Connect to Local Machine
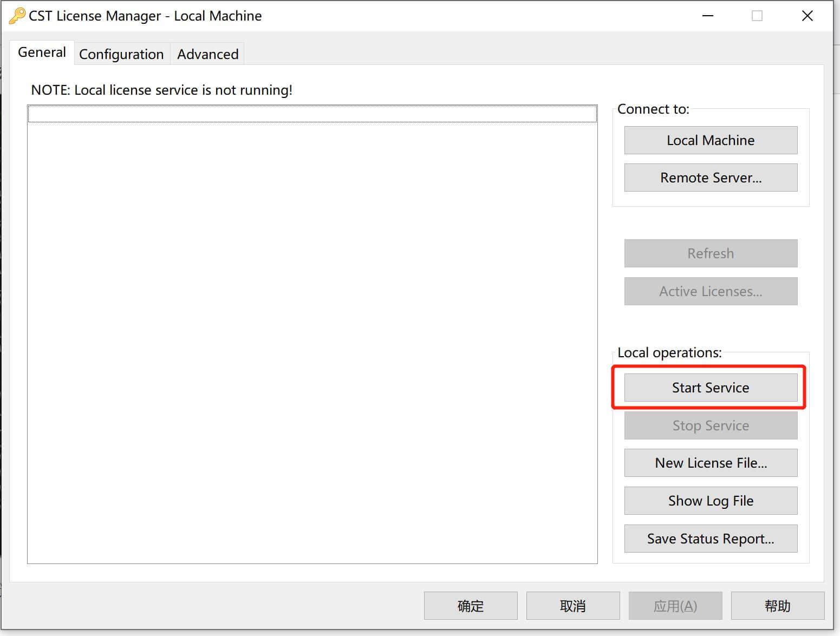840x636 pixels. 710,140
